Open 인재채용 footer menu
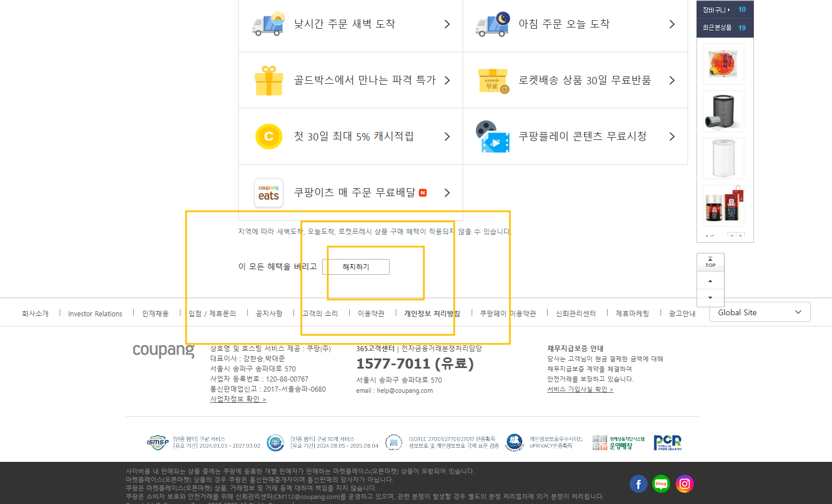Image resolution: width=832 pixels, height=504 pixels. [155, 314]
